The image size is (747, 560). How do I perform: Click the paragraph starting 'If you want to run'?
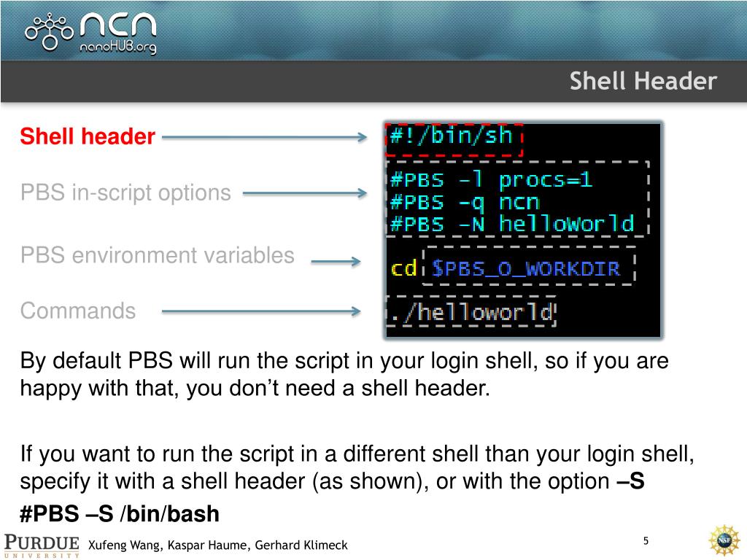pyautogui.click(x=357, y=467)
